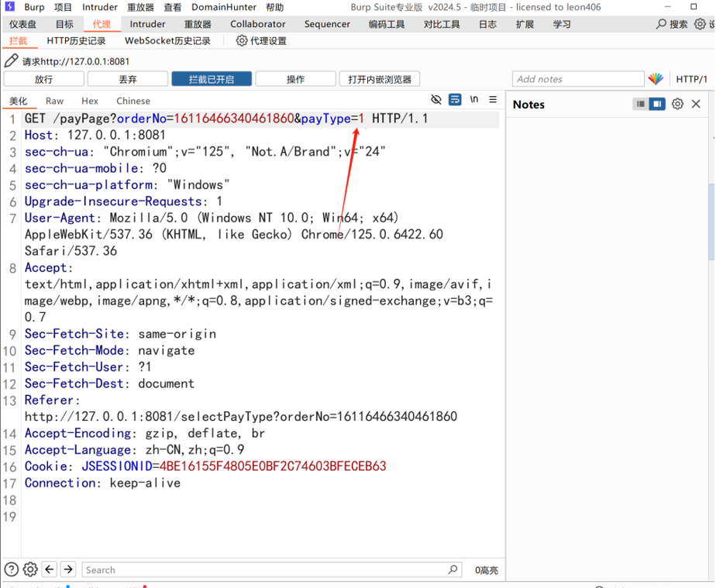716x588 pixels.
Task: Click the help question mark icon
Action: tap(12, 569)
